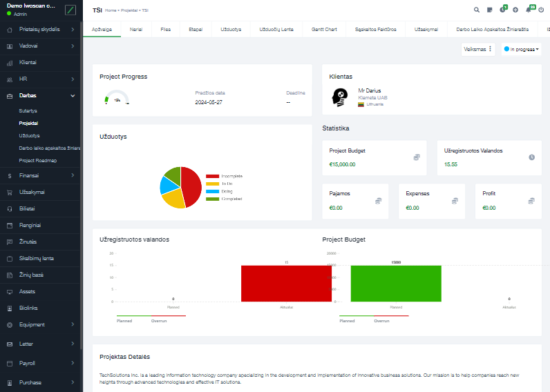Open Project Roadmap in the sidebar
The image size is (550, 392).
point(38,160)
